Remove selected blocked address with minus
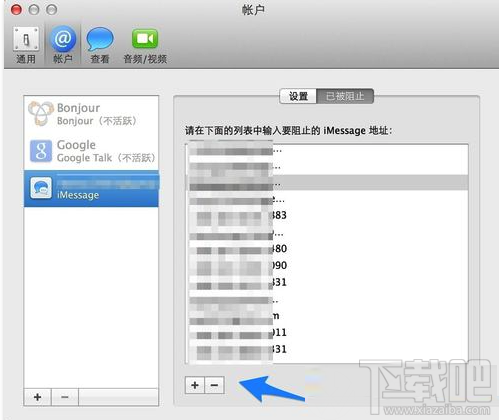 (214, 385)
